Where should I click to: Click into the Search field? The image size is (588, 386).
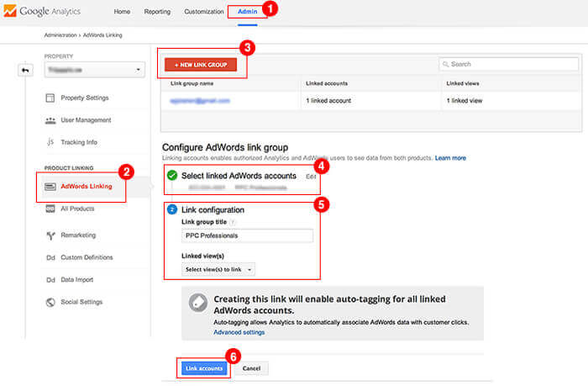(508, 64)
